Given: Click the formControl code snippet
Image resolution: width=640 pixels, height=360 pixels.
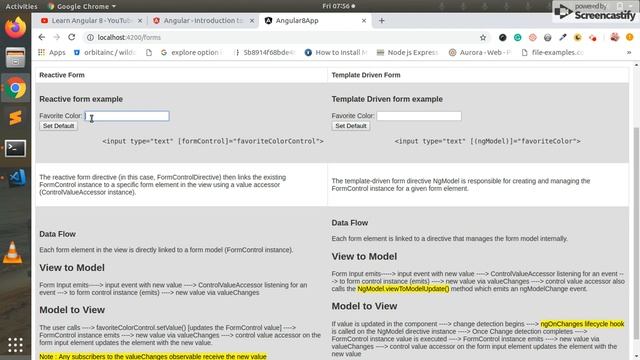Looking at the screenshot, I should tap(213, 141).
